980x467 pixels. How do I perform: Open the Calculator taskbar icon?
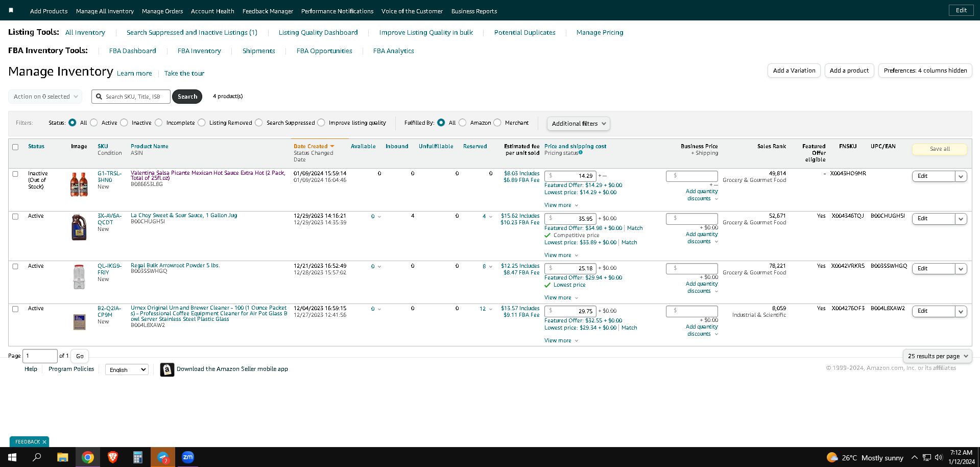coord(138,457)
